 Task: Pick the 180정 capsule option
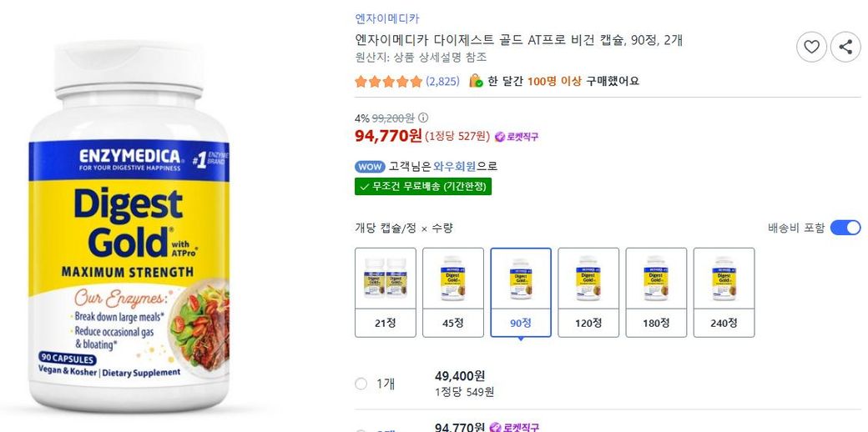tap(656, 292)
